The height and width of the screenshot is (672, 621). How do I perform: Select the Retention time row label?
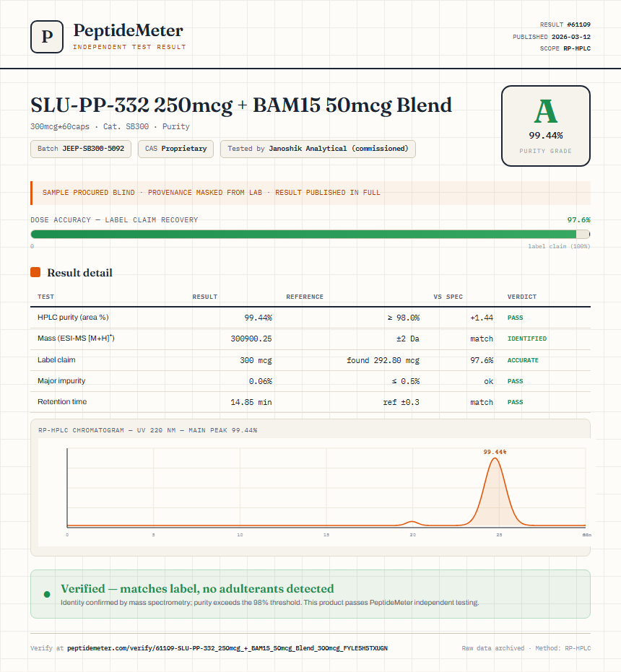62,401
